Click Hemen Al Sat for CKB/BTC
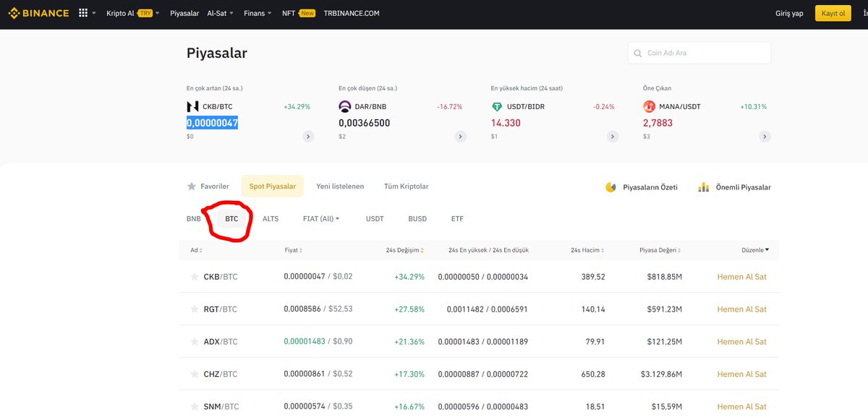868x418 pixels. click(x=741, y=277)
